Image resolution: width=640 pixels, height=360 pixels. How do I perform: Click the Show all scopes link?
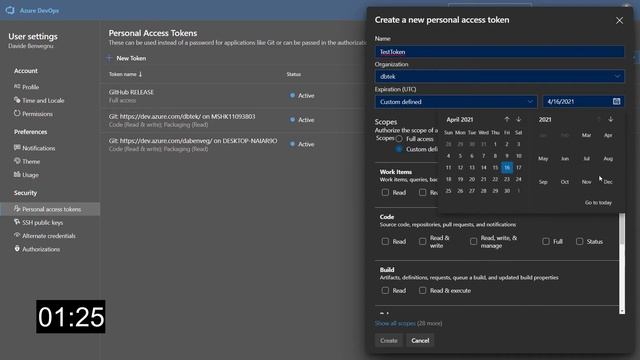pos(395,323)
